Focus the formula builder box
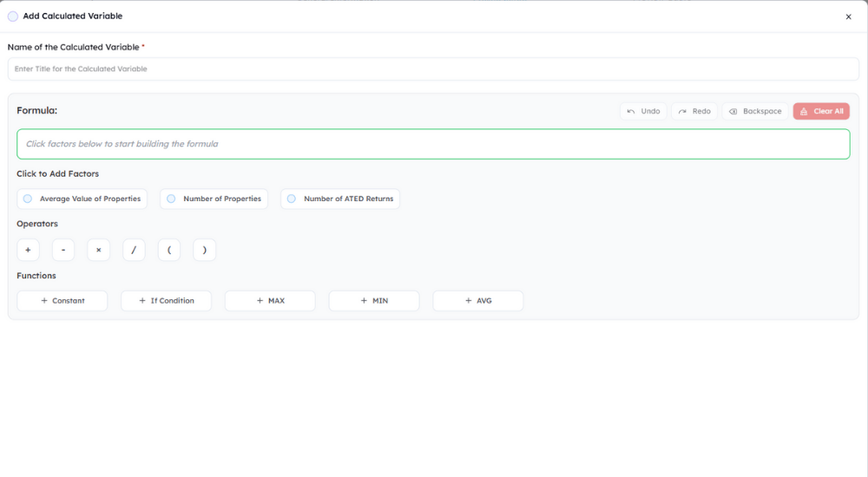Viewport: 868px width, 477px height. coord(433,144)
